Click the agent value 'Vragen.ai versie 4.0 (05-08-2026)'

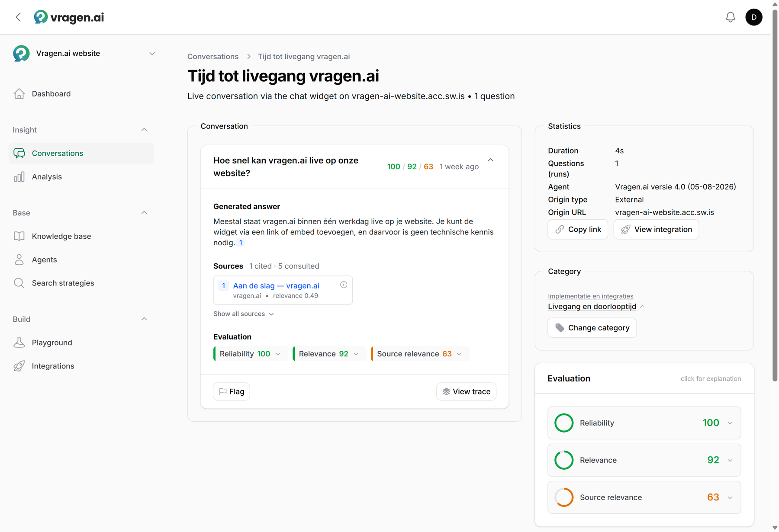676,187
